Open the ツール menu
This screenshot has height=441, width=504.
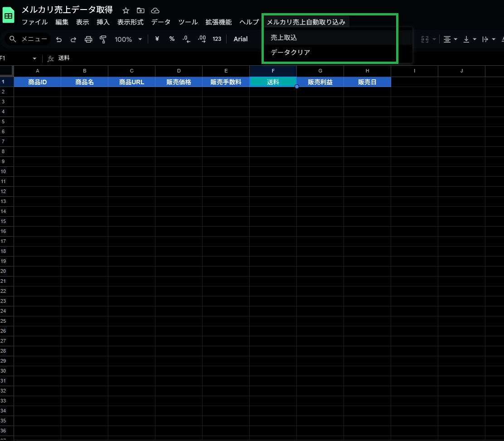point(188,22)
